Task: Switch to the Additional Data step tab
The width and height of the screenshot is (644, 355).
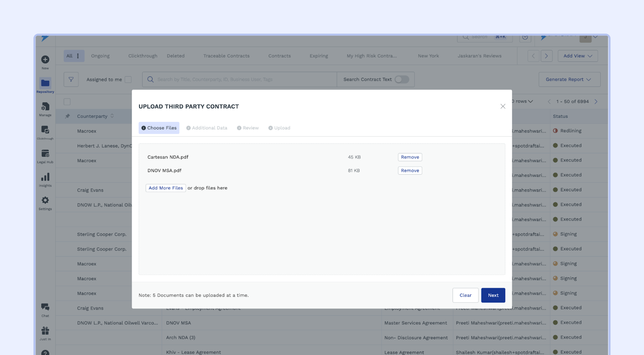Action: (207, 128)
